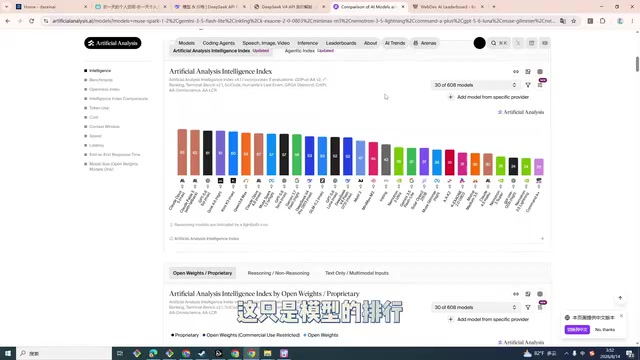Open the Leaderboards navigation menu
This screenshot has width=640, height=360.
point(341,43)
